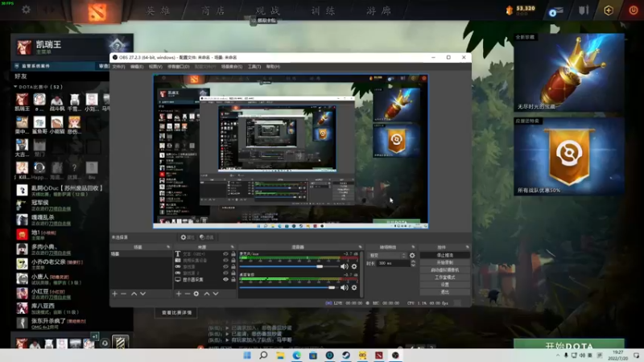
Task: Open first mixer track gear settings
Action: coord(354,267)
